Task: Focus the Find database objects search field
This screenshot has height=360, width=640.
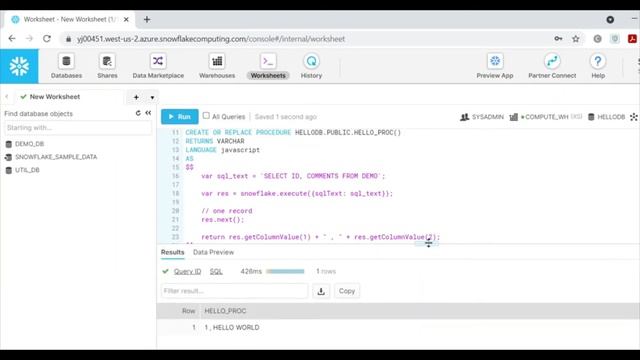Action: [x=78, y=128]
